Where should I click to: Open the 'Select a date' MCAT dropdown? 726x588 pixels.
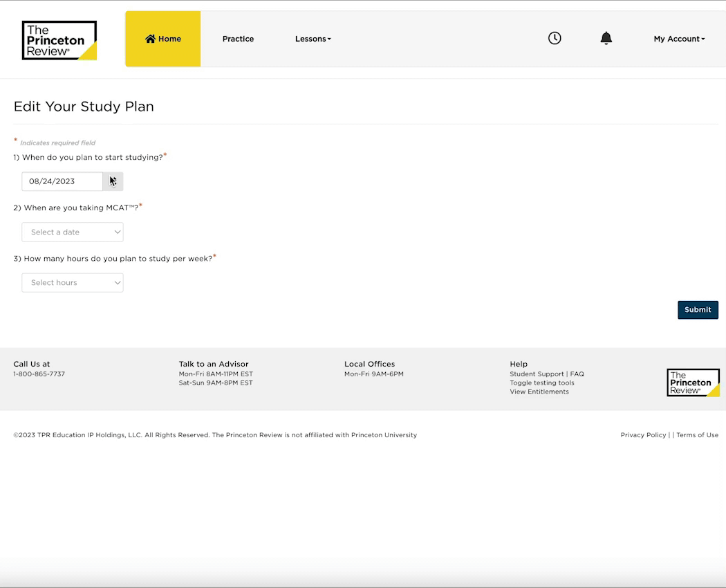click(x=72, y=232)
